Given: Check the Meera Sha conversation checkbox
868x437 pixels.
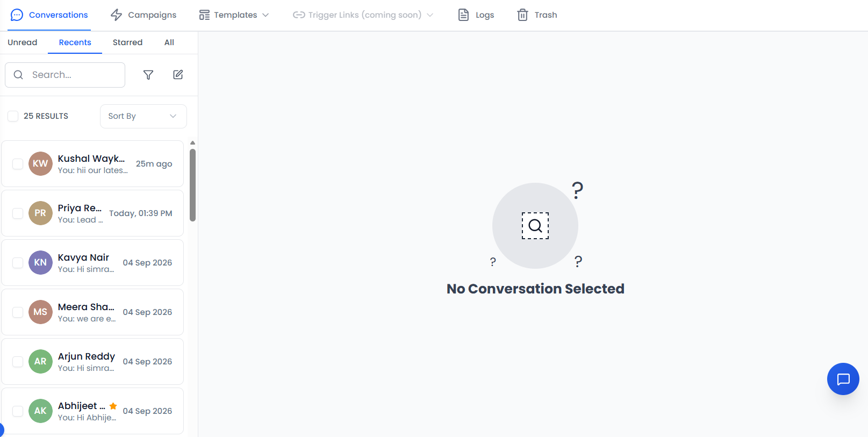Looking at the screenshot, I should click(18, 312).
